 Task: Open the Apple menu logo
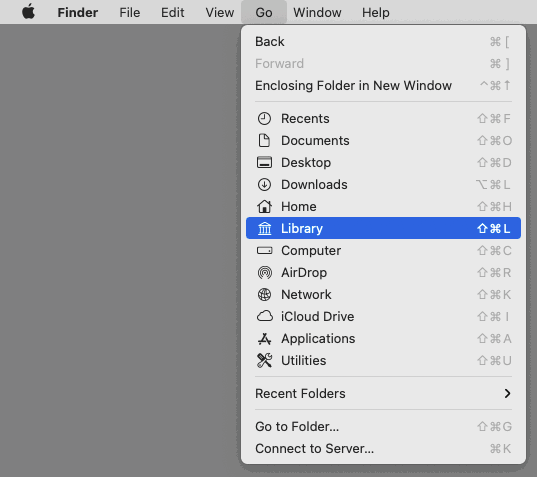(x=28, y=12)
